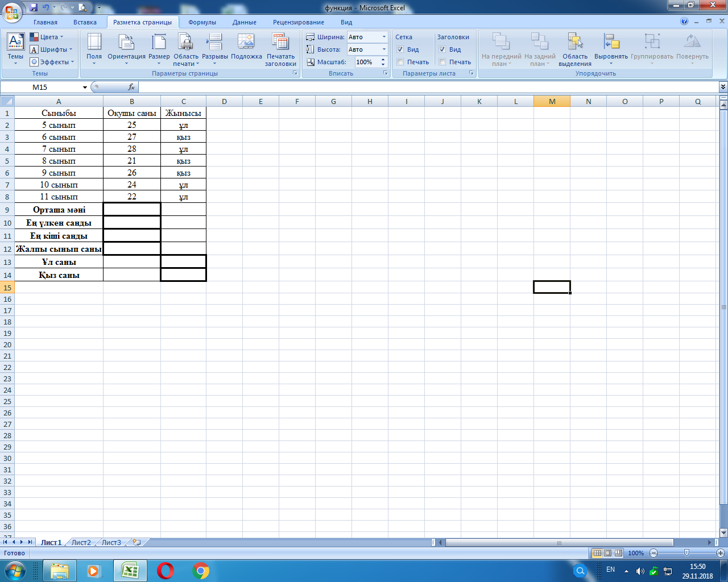The width and height of the screenshot is (728, 582).
Task: Save the workbook from quick access toolbar
Action: [34, 7]
